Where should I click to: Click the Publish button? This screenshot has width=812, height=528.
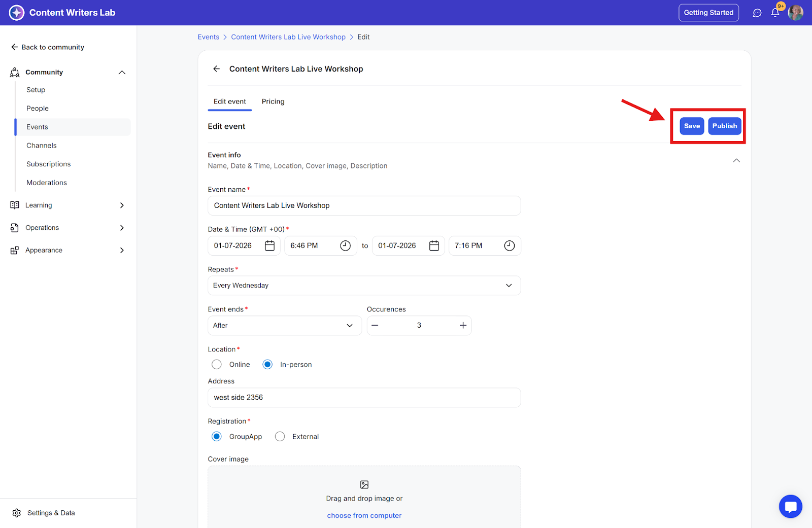pyautogui.click(x=724, y=126)
